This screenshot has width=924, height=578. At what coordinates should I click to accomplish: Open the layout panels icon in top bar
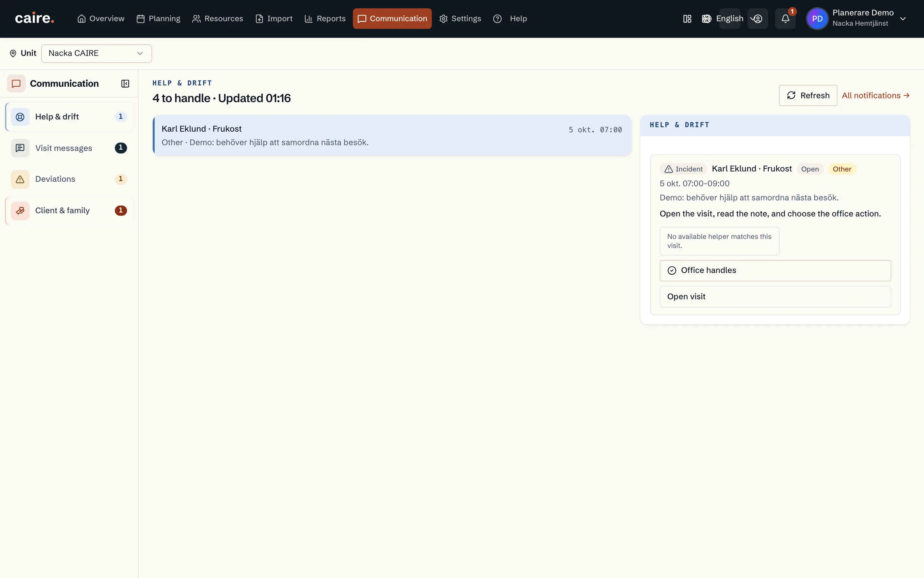[687, 19]
